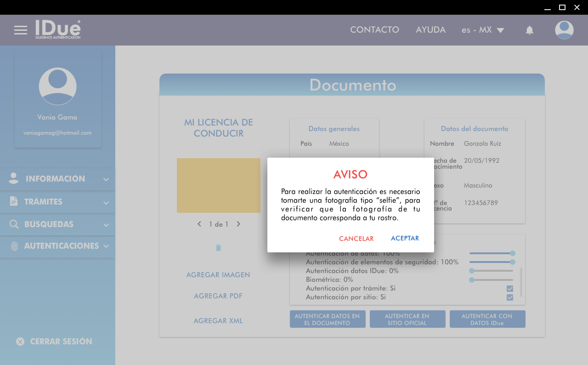Click the Cerrar Sesión X icon

click(x=20, y=342)
